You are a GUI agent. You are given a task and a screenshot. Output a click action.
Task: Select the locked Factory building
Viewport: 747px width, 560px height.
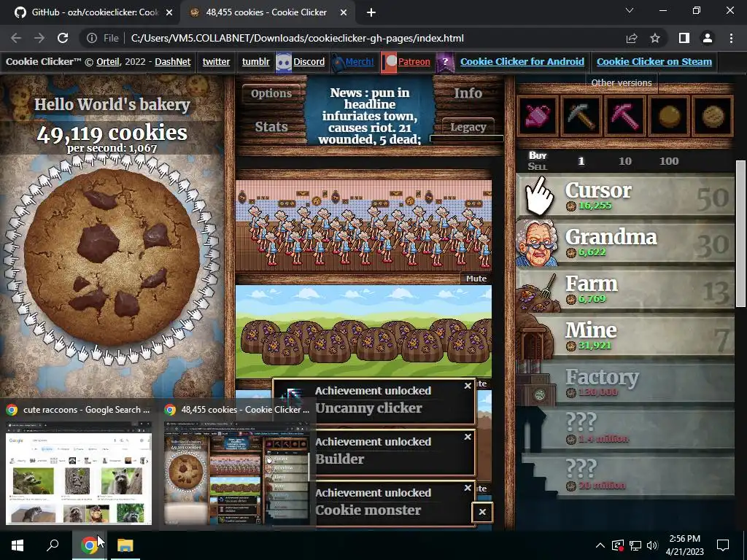[x=625, y=383]
